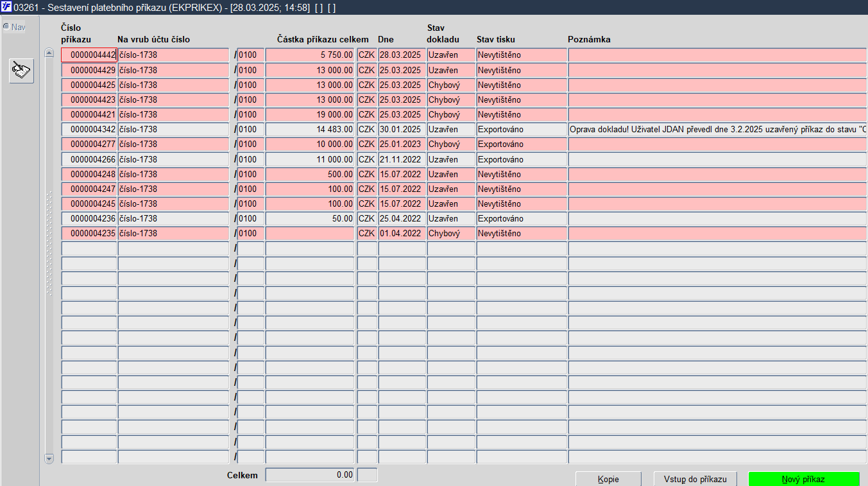Click the empty note field of order 0000004442

[718, 55]
